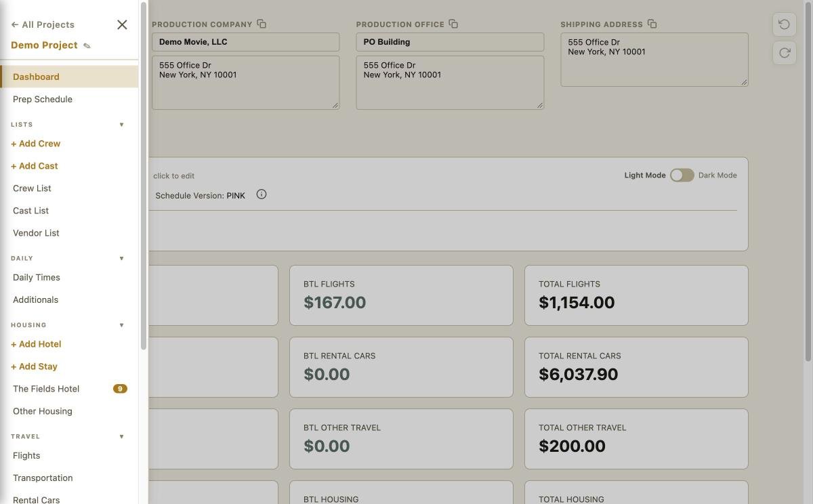Click + Add Stay
Viewport: 813px width, 504px height.
click(x=34, y=366)
